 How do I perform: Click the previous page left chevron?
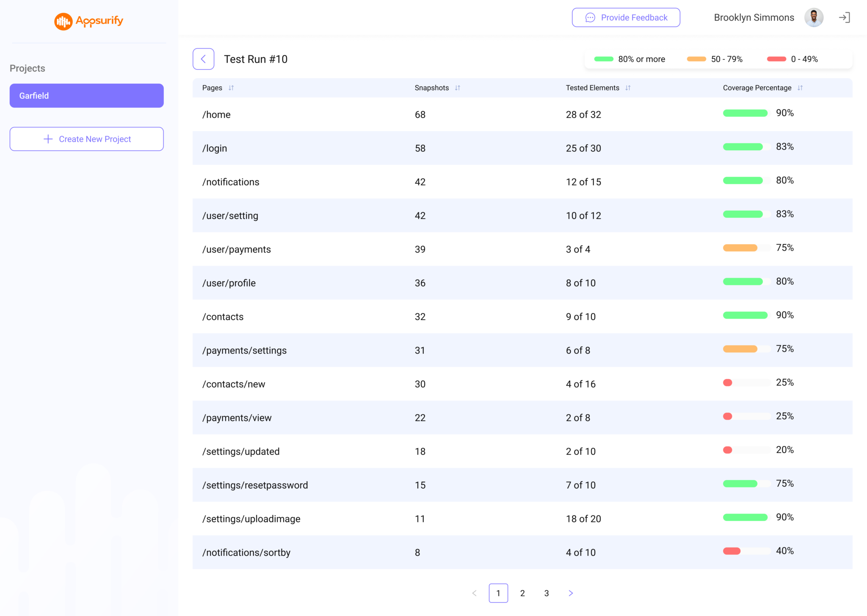pyautogui.click(x=474, y=593)
